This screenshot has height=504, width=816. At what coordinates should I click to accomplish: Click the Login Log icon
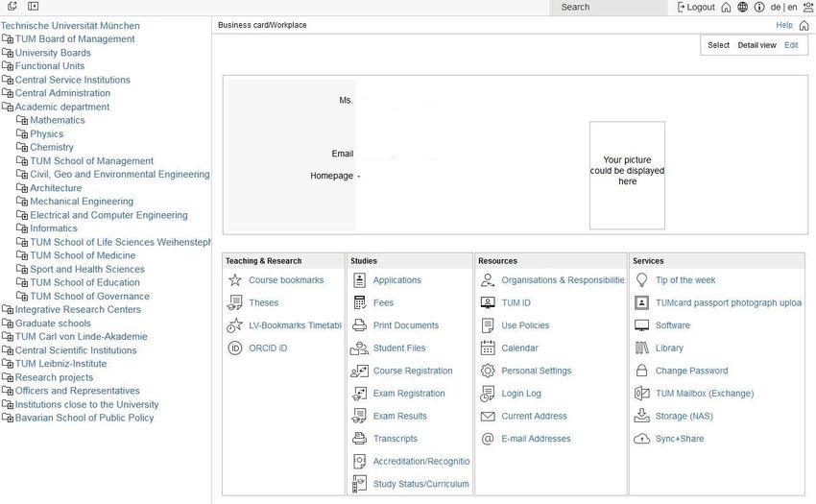click(487, 393)
